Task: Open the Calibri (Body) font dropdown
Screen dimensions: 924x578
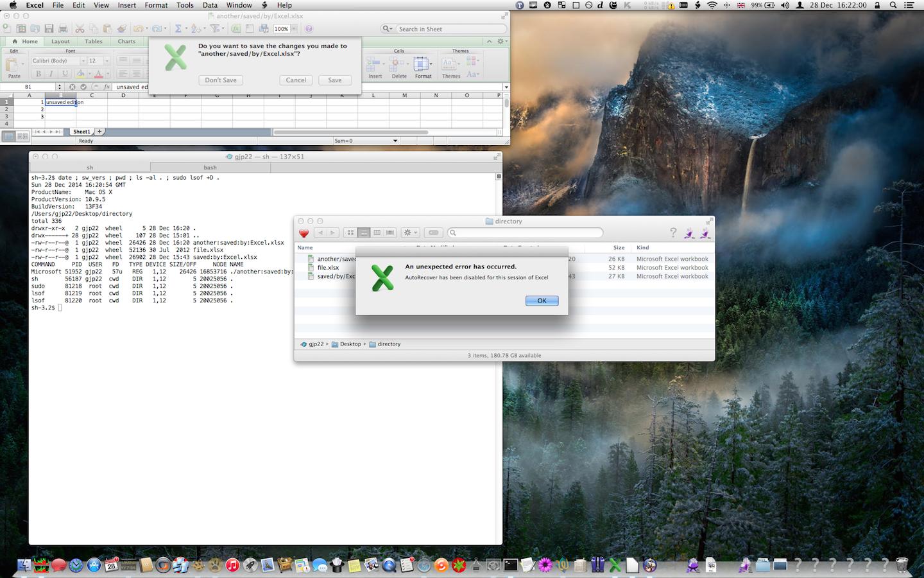Action: [83, 61]
